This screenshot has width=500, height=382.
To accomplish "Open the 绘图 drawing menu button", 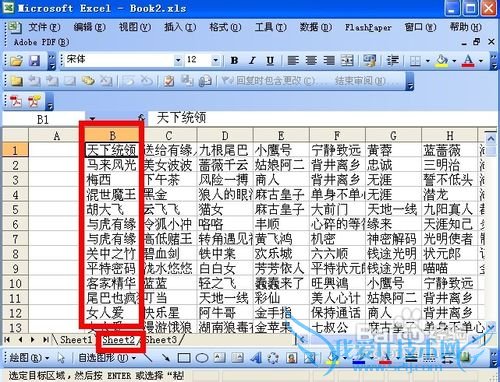I will [29, 358].
